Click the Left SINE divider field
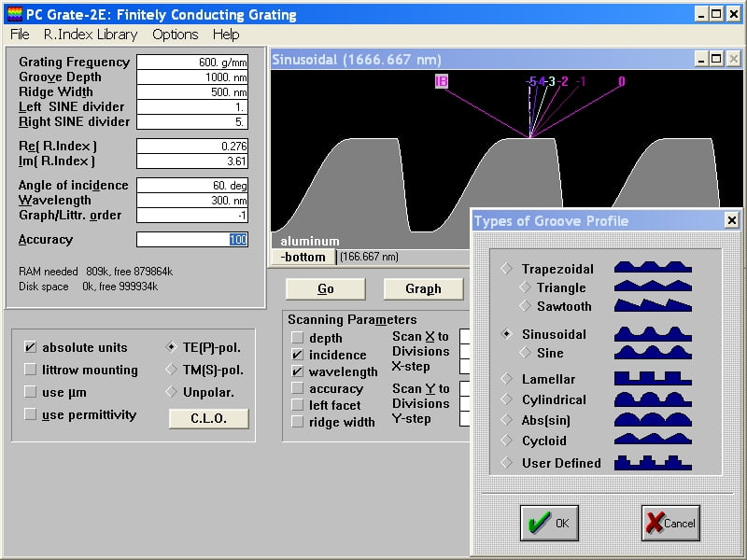 point(192,107)
